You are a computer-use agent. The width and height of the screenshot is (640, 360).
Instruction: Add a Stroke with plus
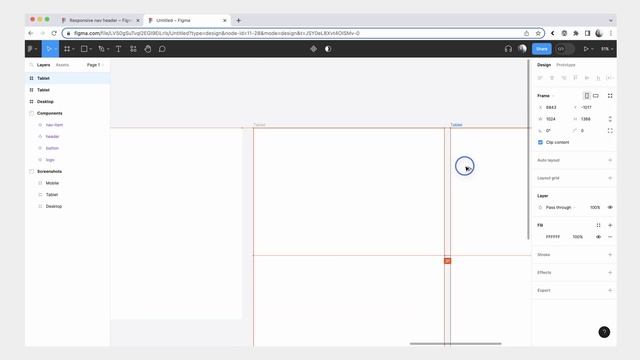610,255
